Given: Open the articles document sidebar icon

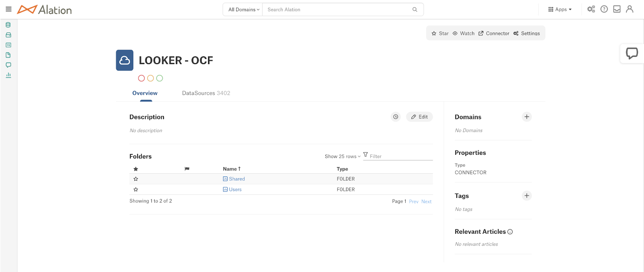Looking at the screenshot, I should [x=8, y=55].
